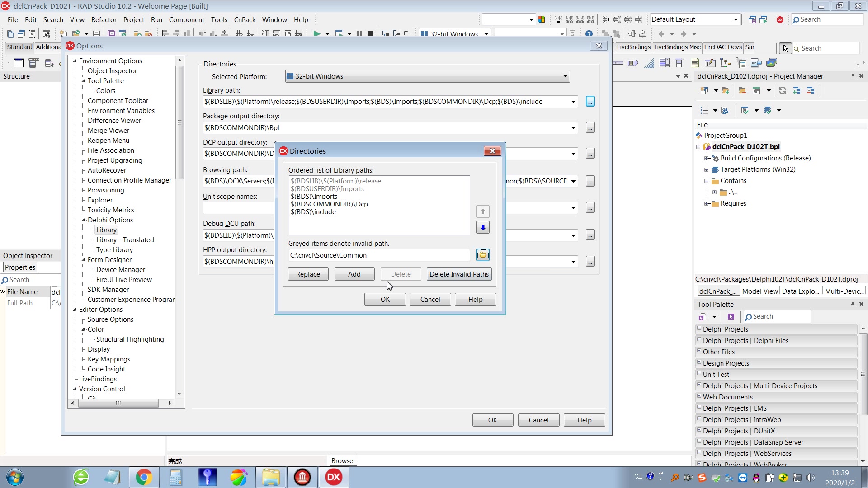Open Library path editor ellipsis button
The width and height of the screenshot is (868, 488).
tap(590, 102)
